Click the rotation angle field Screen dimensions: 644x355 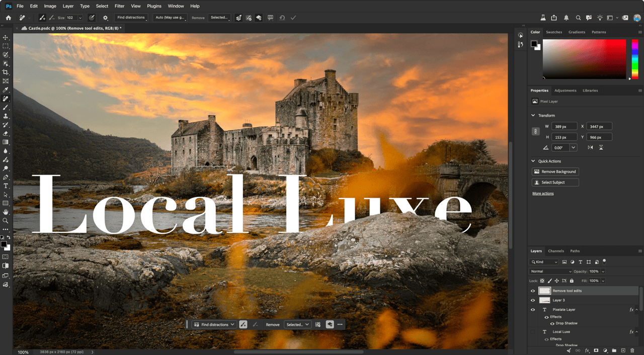tap(561, 148)
